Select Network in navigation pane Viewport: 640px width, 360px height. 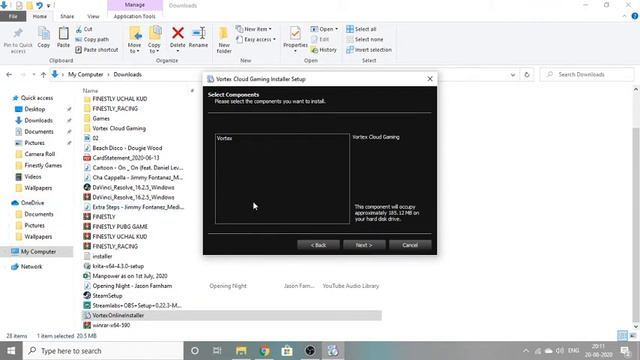point(31,267)
